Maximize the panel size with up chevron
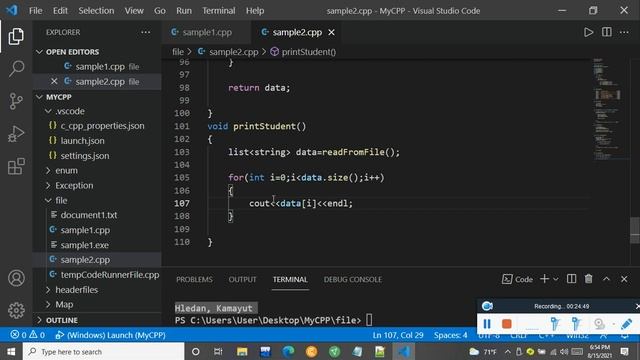This screenshot has height=360, width=640. [606, 279]
